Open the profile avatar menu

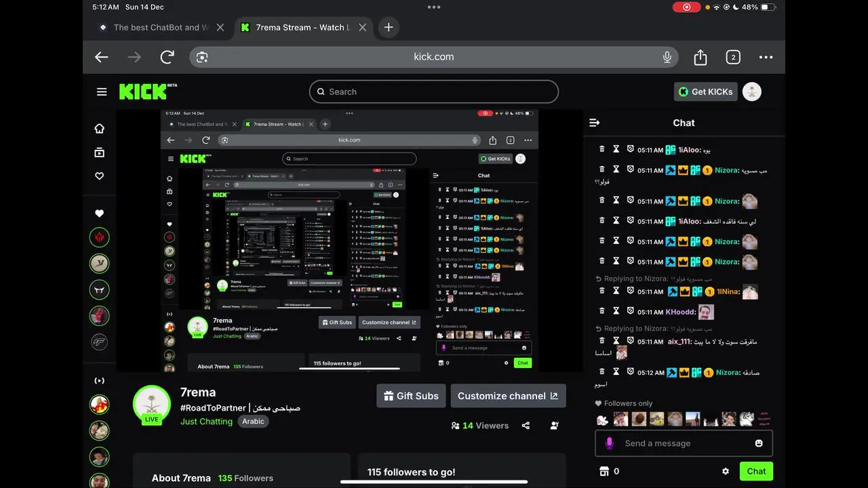pyautogui.click(x=752, y=91)
